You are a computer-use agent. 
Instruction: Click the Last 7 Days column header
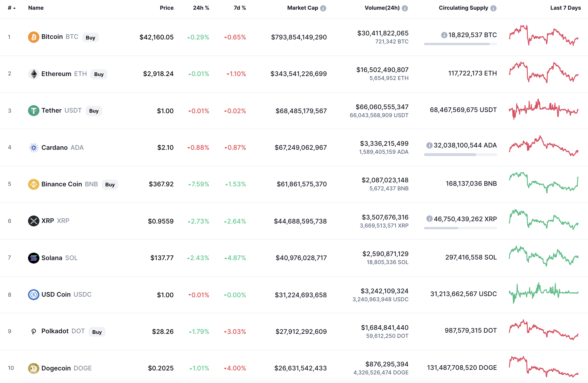[x=565, y=8]
